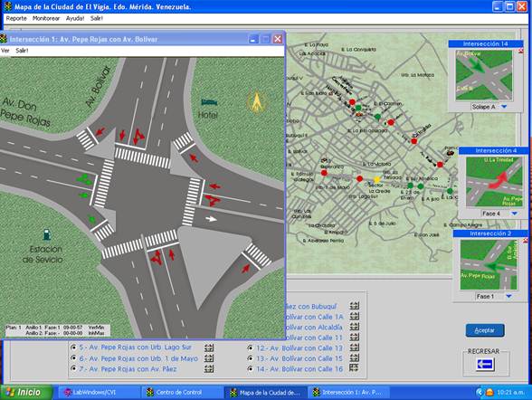This screenshot has width=532, height=400.
Task: Click the icon next to Av. Pepe Rojas con Av. Páez
Action: [209, 368]
